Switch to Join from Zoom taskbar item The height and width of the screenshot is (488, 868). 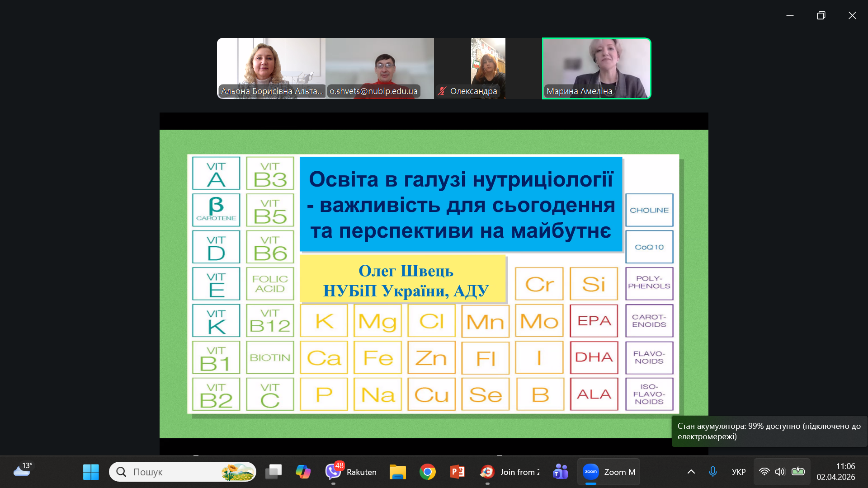point(510,472)
